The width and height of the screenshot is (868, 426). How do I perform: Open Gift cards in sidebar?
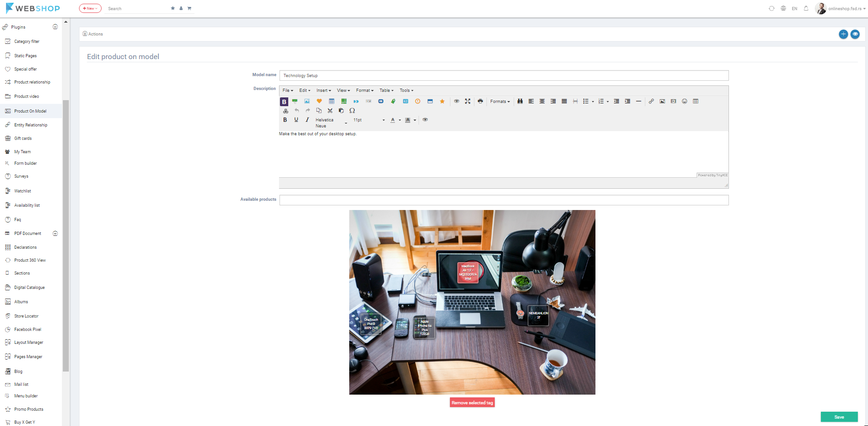(x=23, y=138)
